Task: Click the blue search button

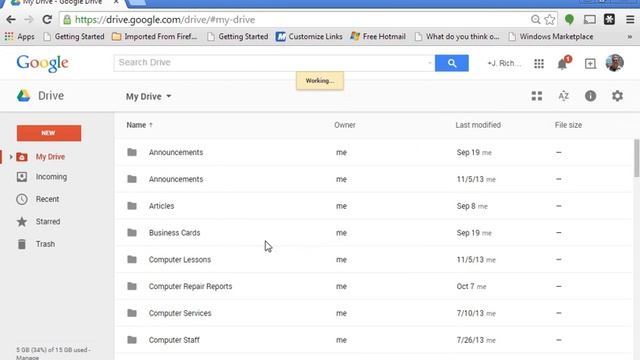Action: point(451,63)
